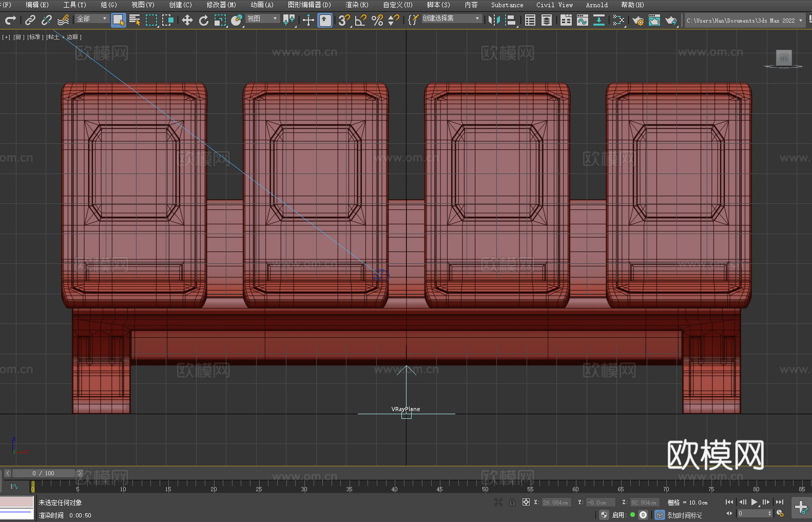Open the 创建选择集 named selection dropdown
Viewport: 812px width, 522px height.
point(452,18)
